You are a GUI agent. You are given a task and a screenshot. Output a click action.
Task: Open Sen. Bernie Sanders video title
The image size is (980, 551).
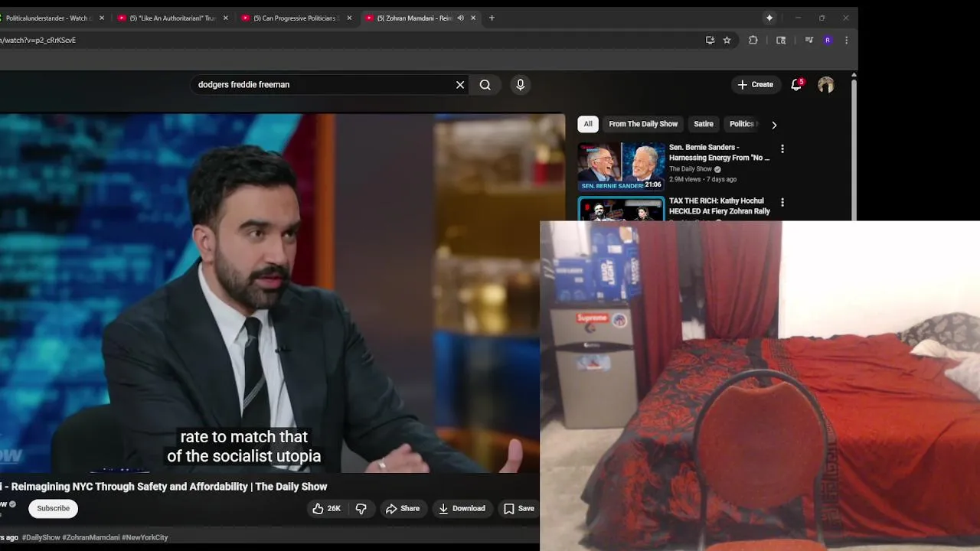click(719, 152)
